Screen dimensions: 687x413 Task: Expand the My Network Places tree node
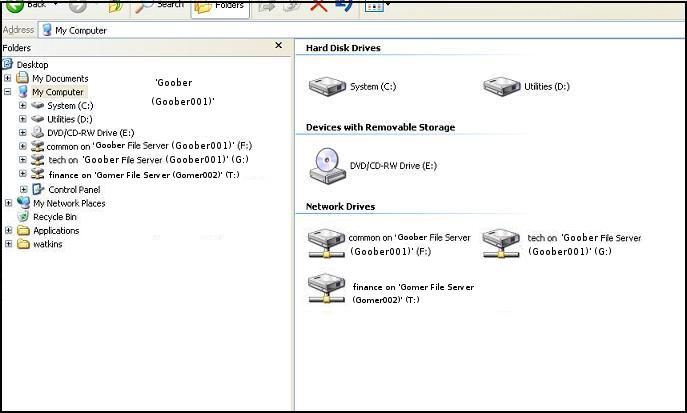point(8,203)
